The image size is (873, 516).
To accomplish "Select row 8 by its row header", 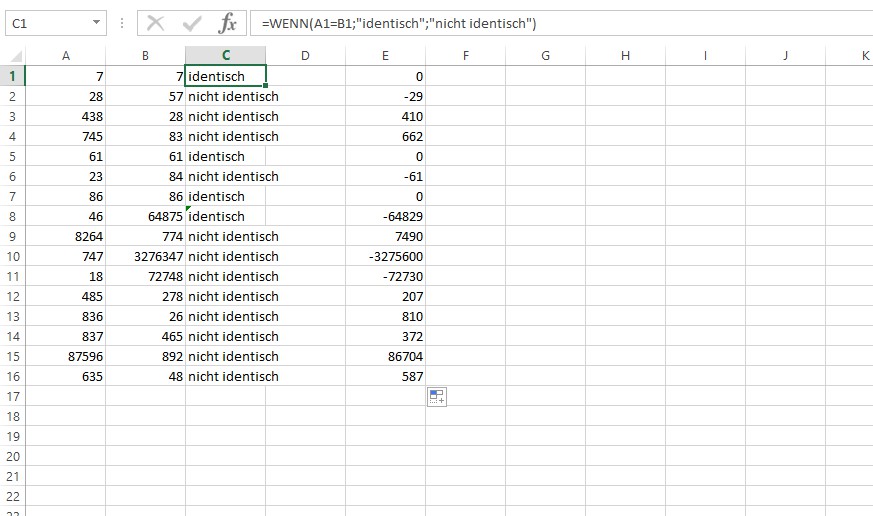I will [x=13, y=216].
